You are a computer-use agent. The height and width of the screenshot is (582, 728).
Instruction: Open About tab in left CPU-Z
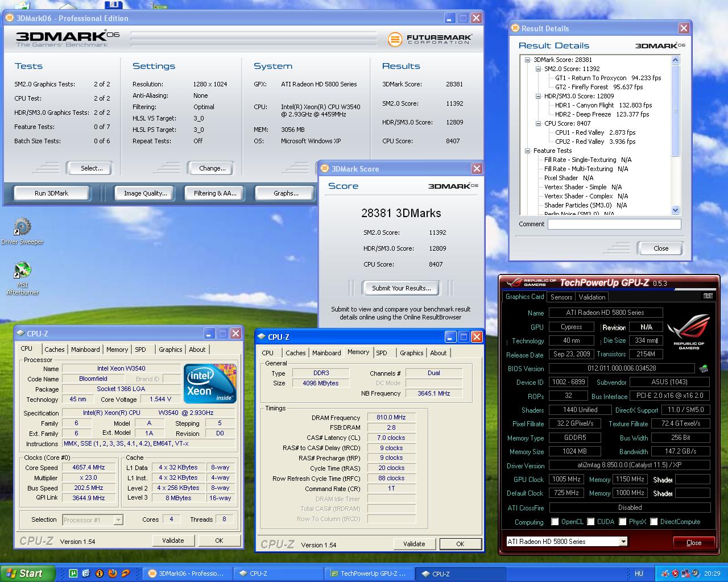click(x=197, y=350)
